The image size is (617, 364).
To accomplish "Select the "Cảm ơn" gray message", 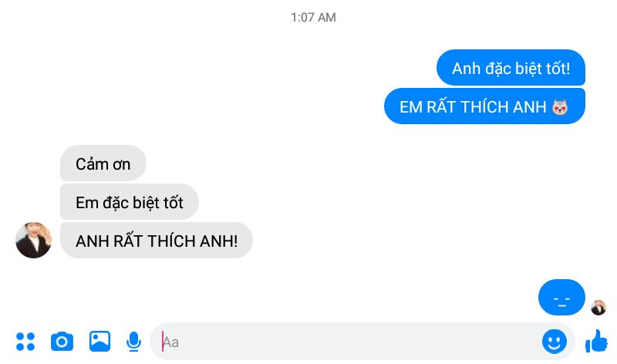I will [x=103, y=163].
